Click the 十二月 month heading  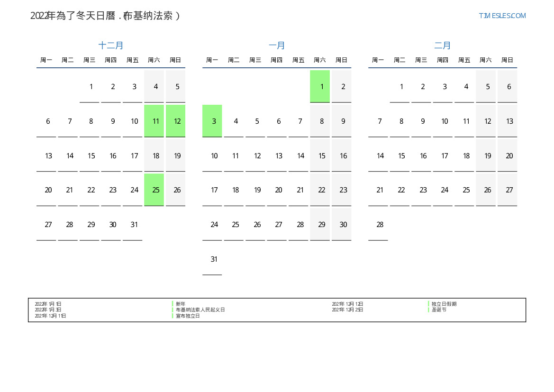coord(111,46)
